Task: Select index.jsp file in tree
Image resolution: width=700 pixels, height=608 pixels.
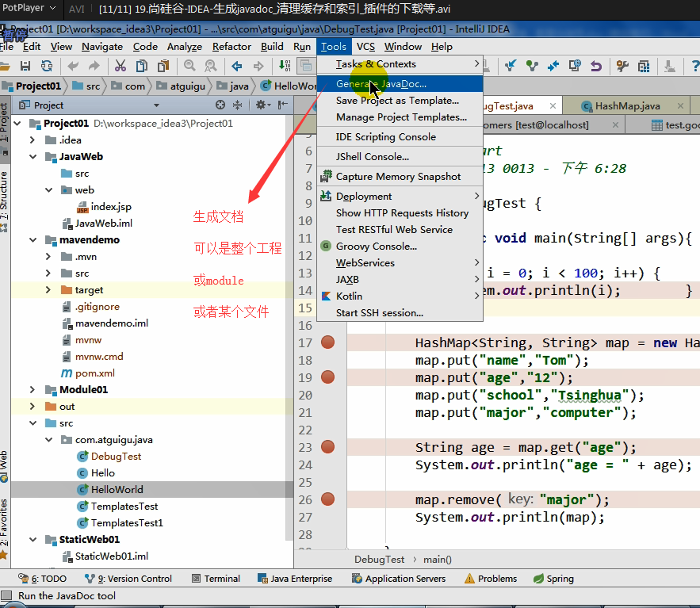Action: click(111, 207)
